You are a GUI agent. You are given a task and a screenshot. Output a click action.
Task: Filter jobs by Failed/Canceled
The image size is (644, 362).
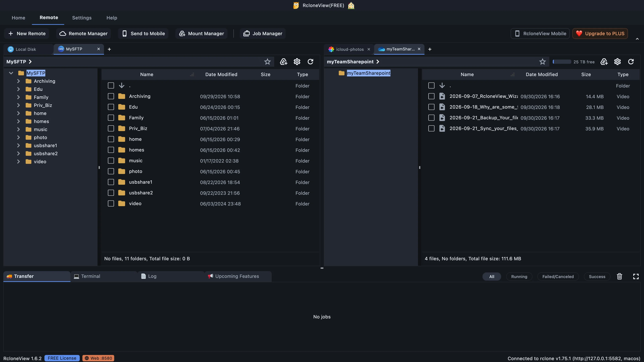(558, 277)
